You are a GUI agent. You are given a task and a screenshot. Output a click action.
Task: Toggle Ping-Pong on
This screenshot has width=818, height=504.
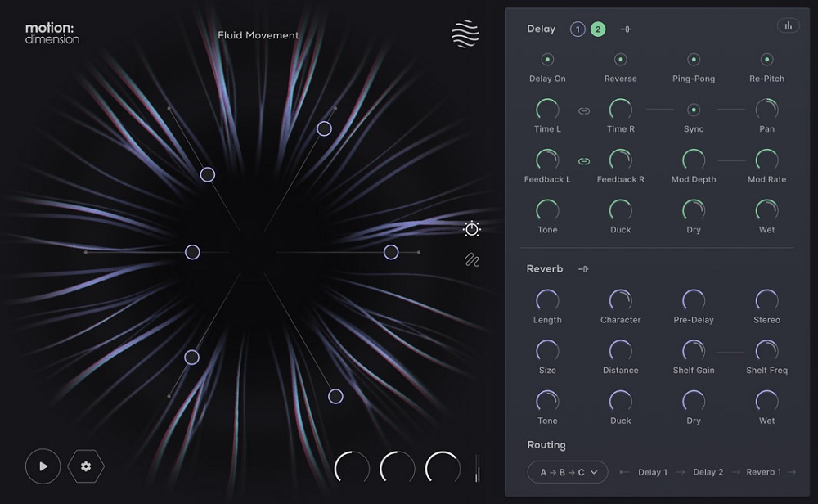[x=693, y=59]
